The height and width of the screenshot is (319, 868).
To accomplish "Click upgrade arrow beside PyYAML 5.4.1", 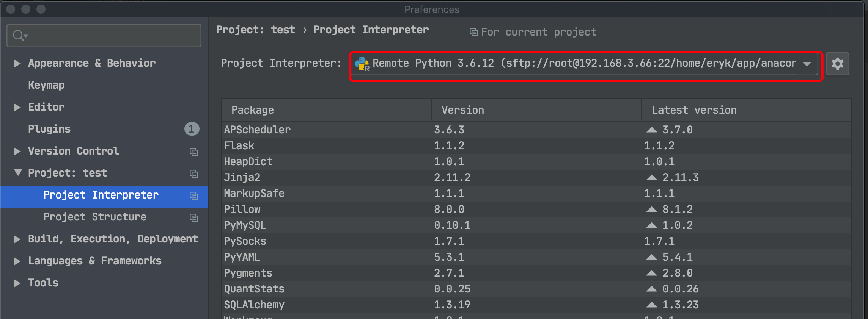I will [x=651, y=257].
